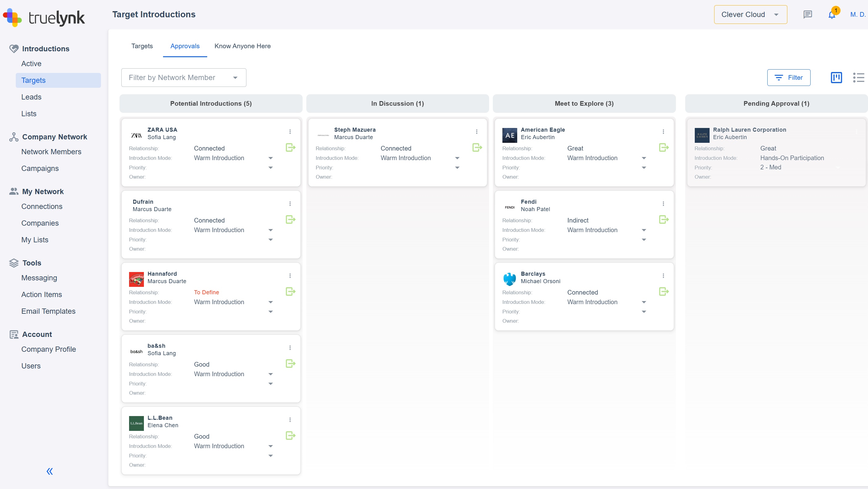Expand Barclays Priority dropdown
Image resolution: width=868 pixels, height=489 pixels.
[x=644, y=312]
